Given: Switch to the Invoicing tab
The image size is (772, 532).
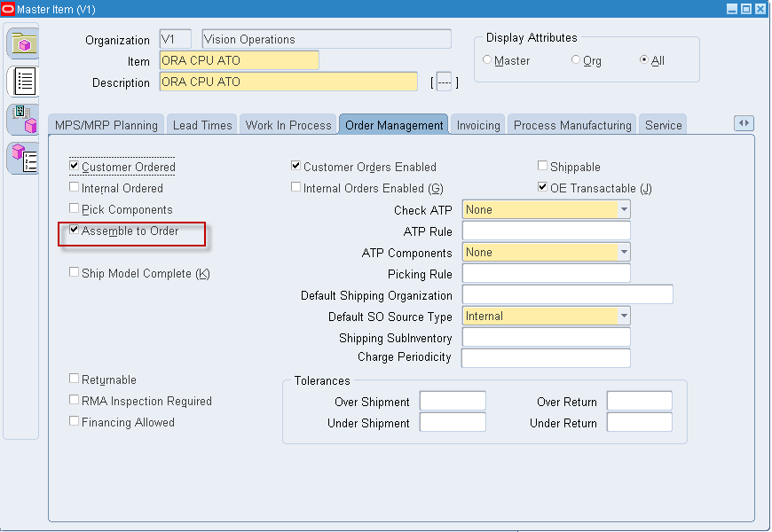Looking at the screenshot, I should 477,124.
